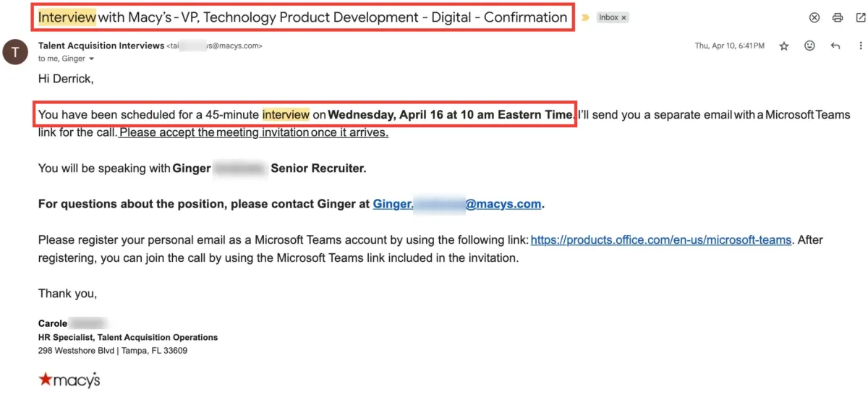The width and height of the screenshot is (868, 405).
Task: Remove the Inbox label with its X
Action: click(x=624, y=17)
